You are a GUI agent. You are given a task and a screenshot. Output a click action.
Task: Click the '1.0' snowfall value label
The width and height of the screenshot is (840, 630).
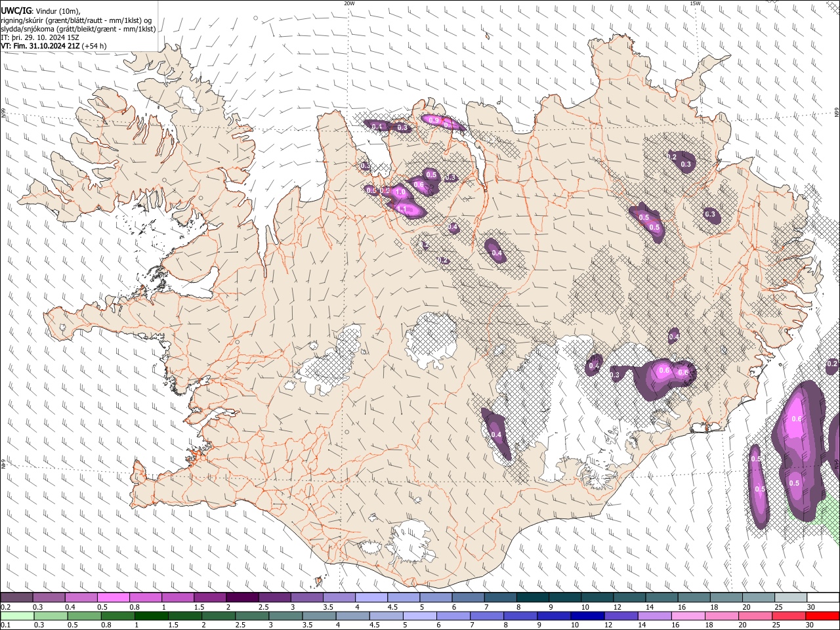(400, 192)
